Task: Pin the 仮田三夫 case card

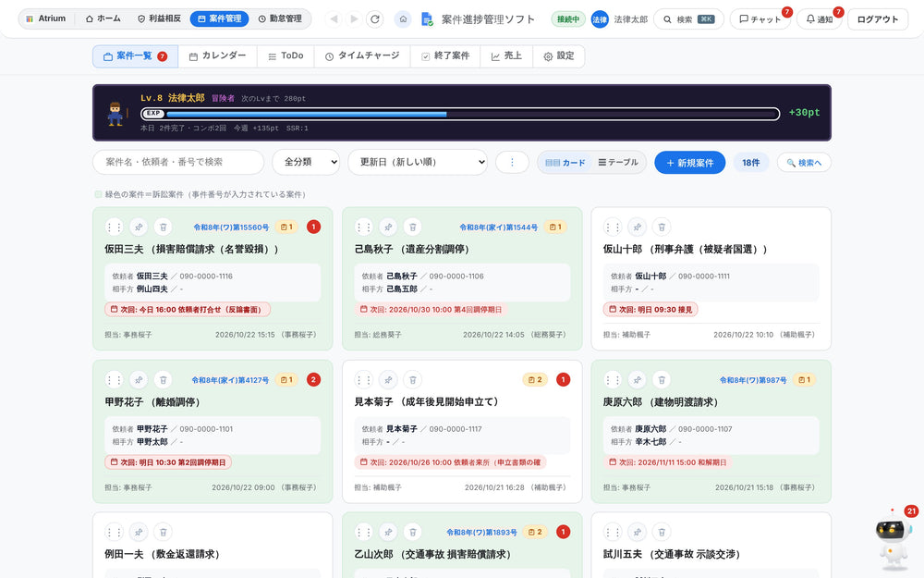Action: pyautogui.click(x=139, y=227)
